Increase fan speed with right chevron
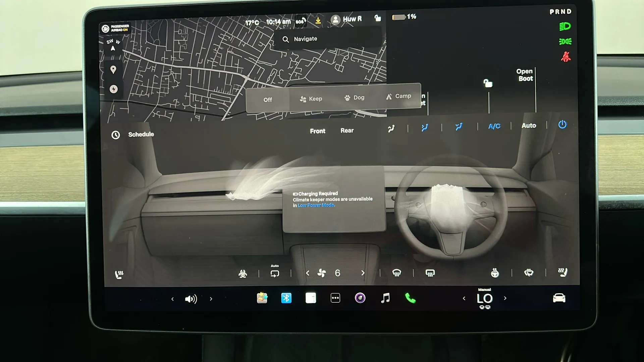This screenshot has width=644, height=362. (363, 273)
